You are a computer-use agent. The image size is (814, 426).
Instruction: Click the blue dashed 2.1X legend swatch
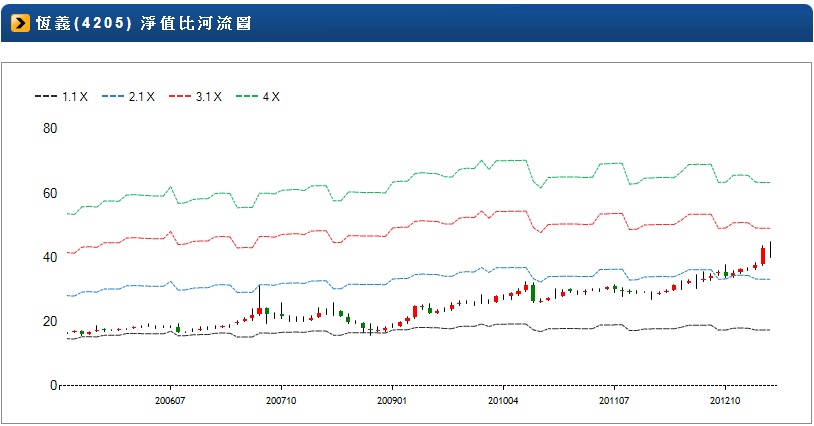click(x=113, y=97)
